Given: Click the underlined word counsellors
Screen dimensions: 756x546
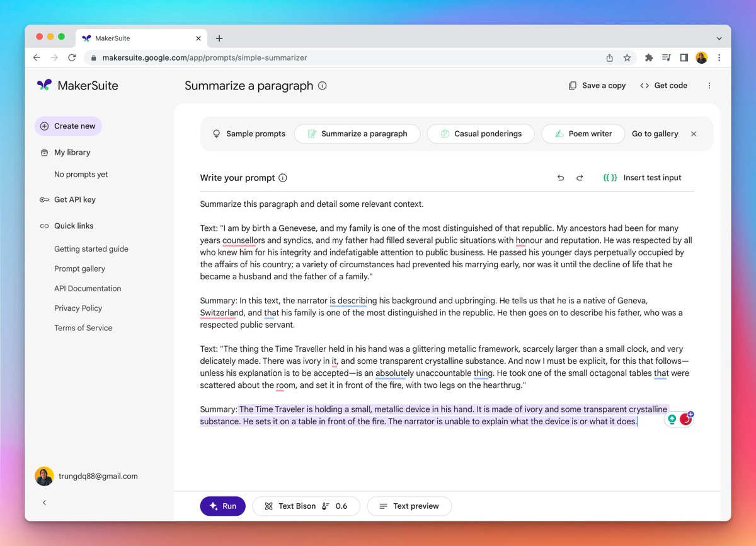Looking at the screenshot, I should point(244,240).
